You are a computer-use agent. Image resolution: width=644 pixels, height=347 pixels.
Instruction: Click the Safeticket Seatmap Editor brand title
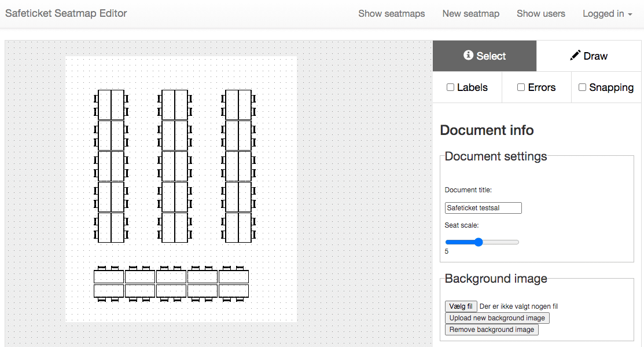66,13
